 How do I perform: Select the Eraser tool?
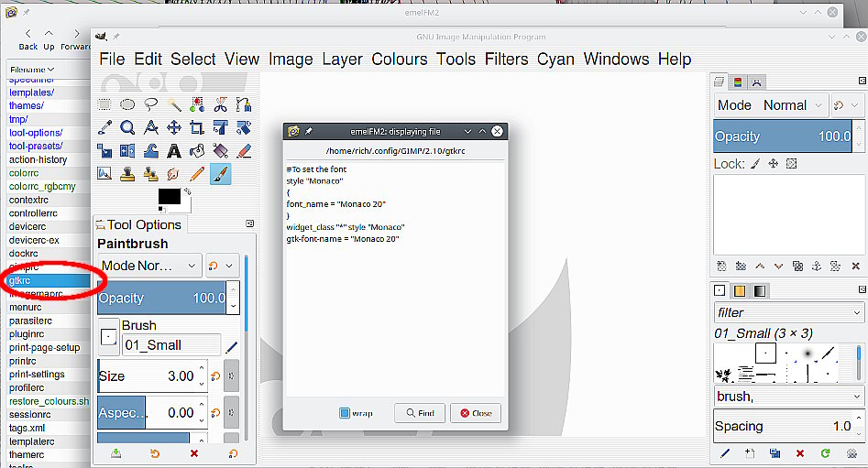tap(244, 150)
